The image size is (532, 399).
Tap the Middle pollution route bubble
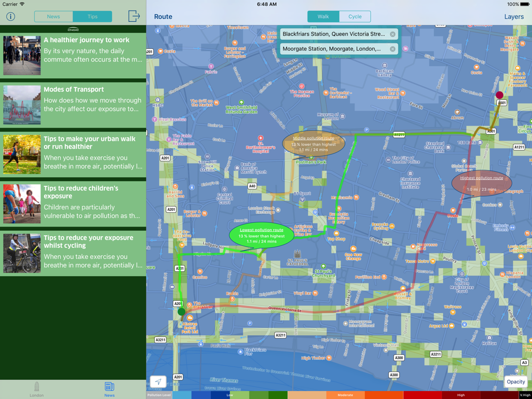(314, 144)
